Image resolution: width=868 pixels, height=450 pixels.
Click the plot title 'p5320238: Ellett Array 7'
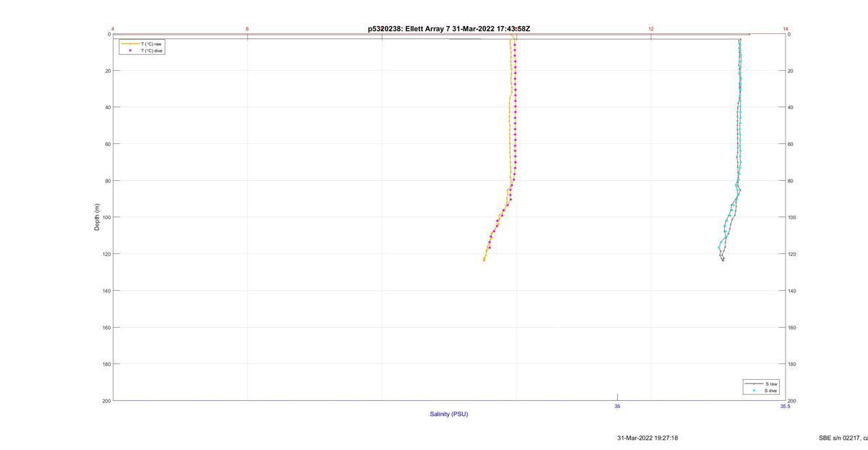tap(409, 29)
